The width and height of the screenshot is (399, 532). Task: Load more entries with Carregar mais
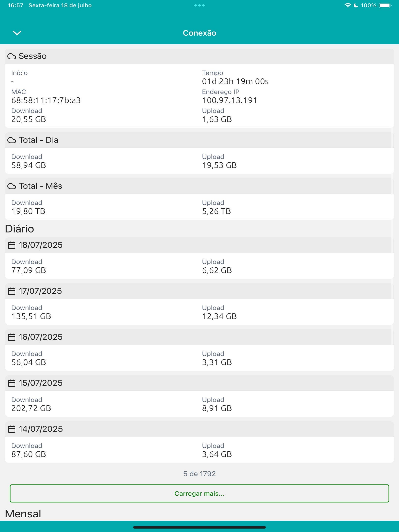tap(199, 493)
